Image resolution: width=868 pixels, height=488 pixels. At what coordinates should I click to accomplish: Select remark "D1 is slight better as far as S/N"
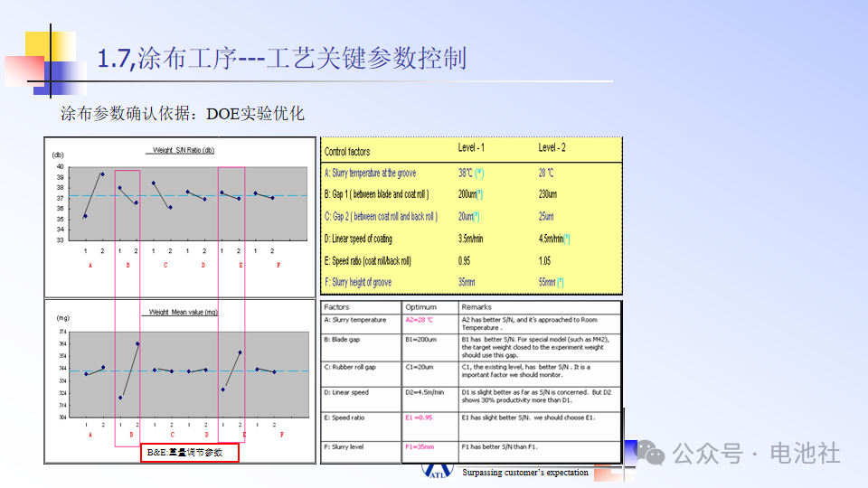(x=536, y=396)
